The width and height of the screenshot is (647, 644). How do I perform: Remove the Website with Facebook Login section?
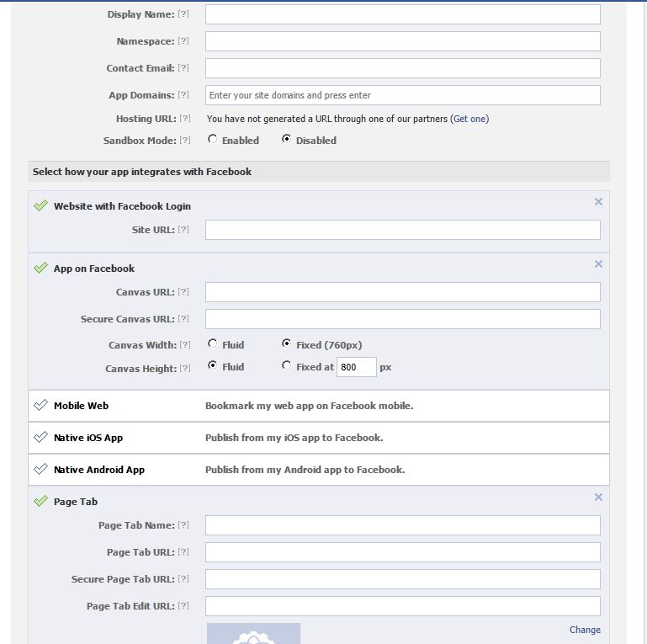click(598, 201)
